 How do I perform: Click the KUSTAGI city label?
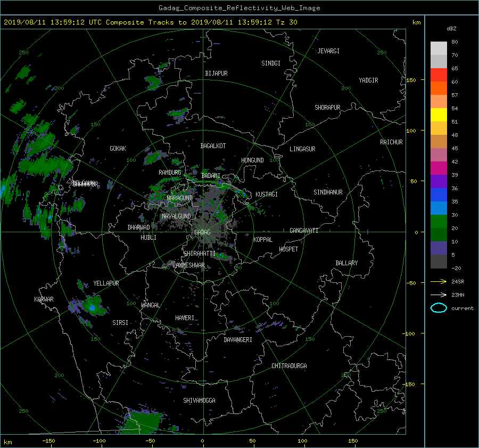tap(267, 194)
